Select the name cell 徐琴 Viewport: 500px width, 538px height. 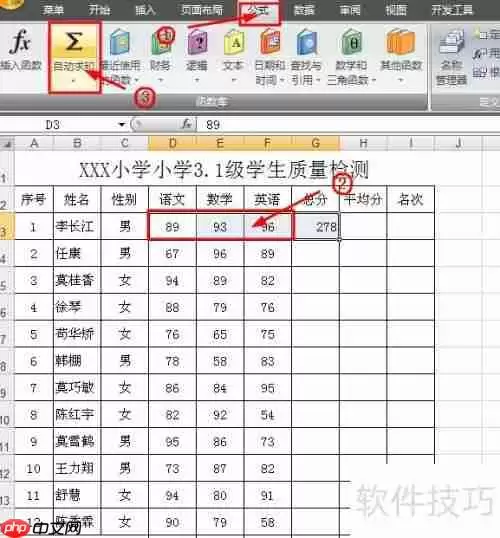pos(77,307)
